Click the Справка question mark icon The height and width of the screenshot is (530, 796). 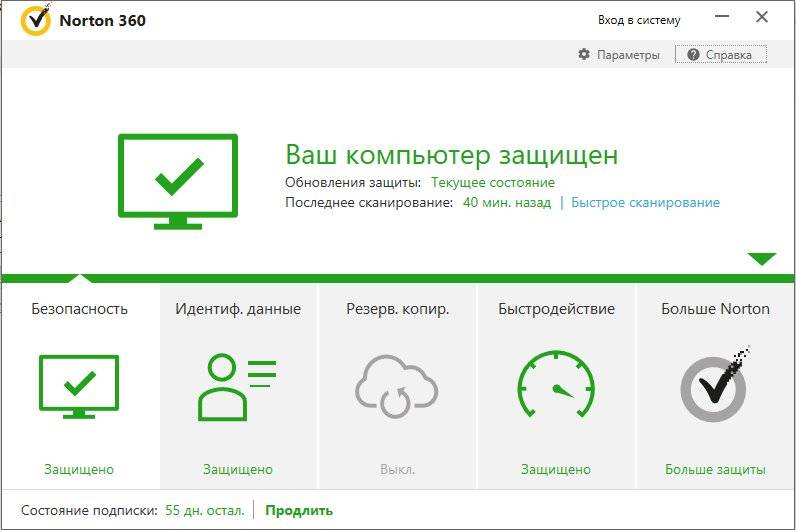pyautogui.click(x=693, y=54)
